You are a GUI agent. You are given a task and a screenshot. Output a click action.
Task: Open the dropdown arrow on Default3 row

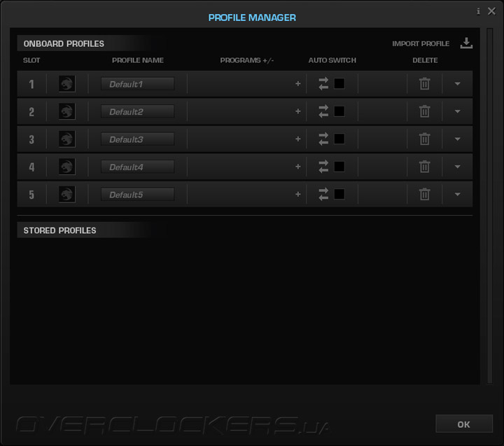457,139
